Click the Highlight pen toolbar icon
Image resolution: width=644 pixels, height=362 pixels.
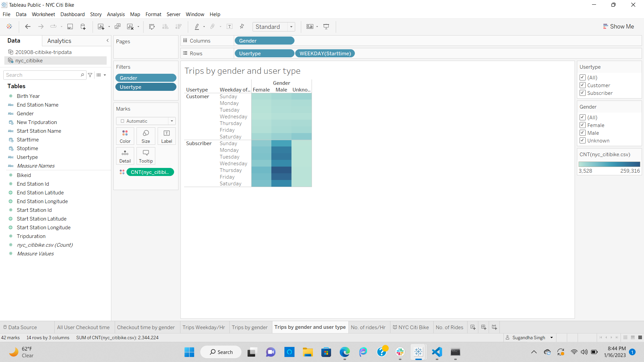pyautogui.click(x=197, y=26)
